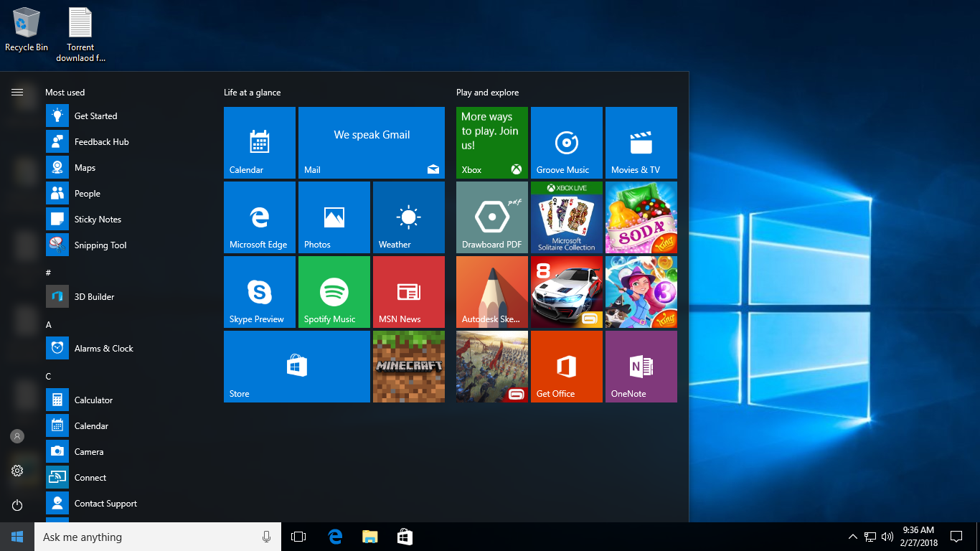
Task: Launch Microsoft Edge tile
Action: point(260,217)
